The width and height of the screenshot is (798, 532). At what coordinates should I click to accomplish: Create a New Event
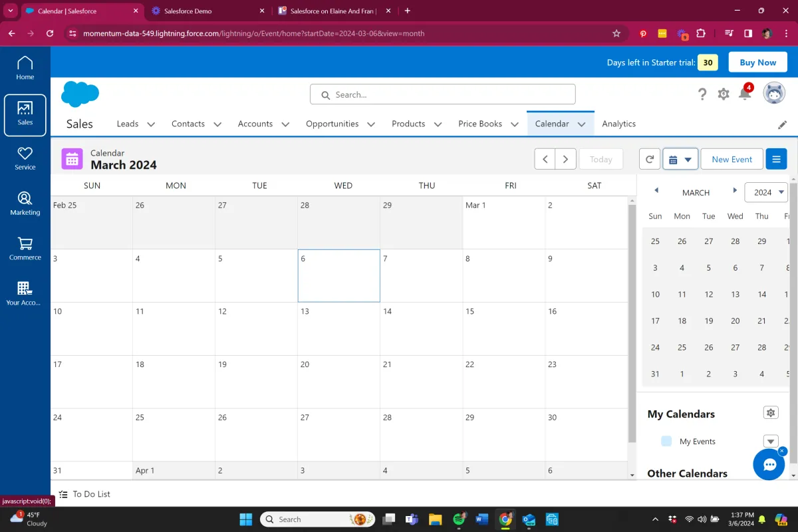(731, 160)
